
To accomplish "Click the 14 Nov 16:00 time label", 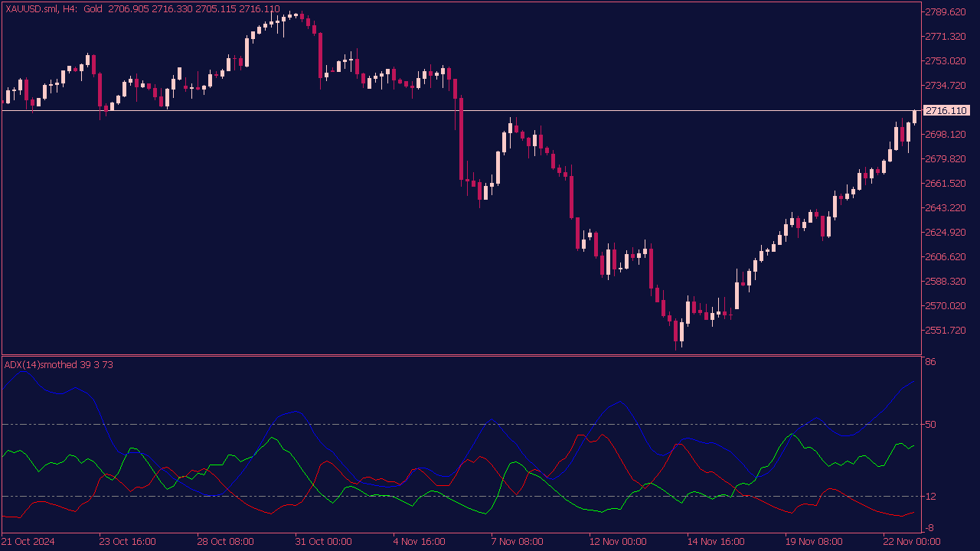I will pyautogui.click(x=715, y=542).
